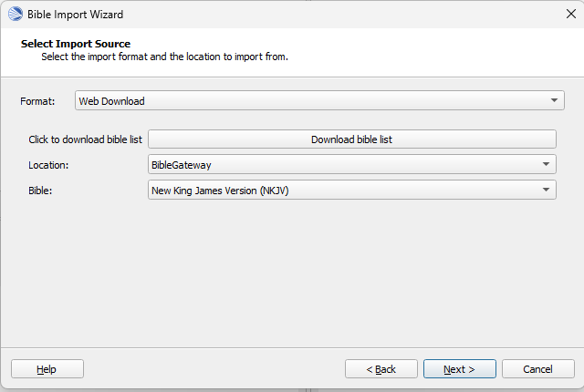Select the Web Download format field
This screenshot has height=392, width=584.
pyautogui.click(x=319, y=100)
